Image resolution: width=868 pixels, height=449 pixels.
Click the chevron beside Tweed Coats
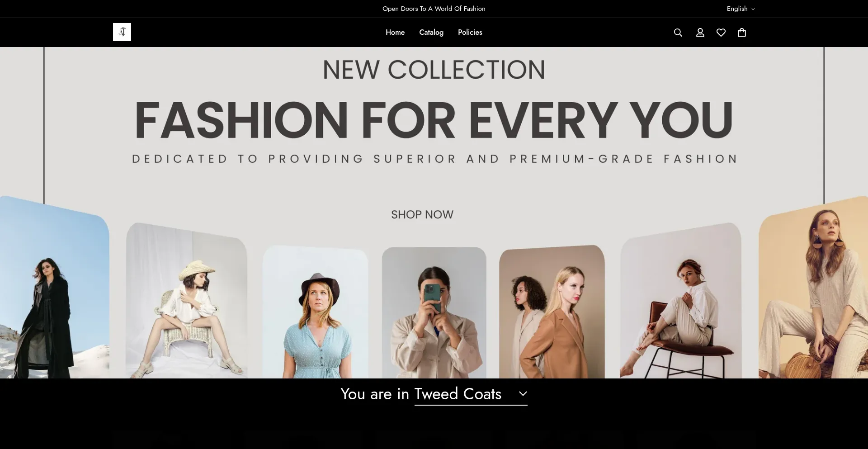pyautogui.click(x=523, y=393)
